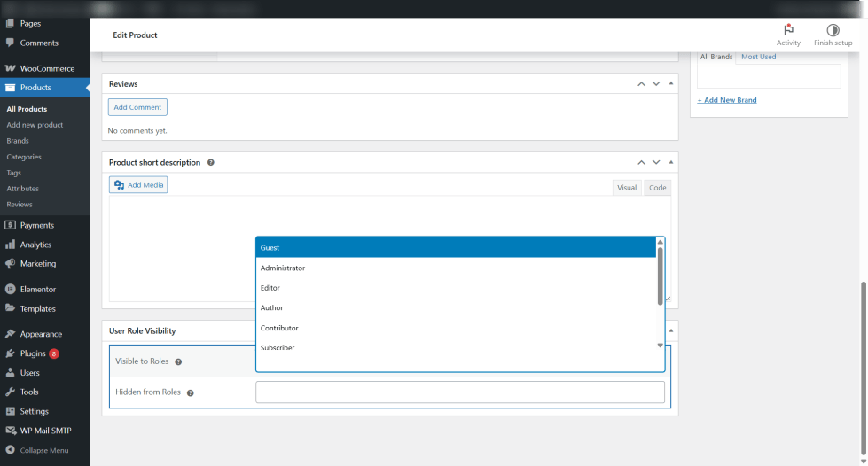Screen dimensions: 868x466
Task: Click the Add New Brand link
Action: click(x=727, y=100)
